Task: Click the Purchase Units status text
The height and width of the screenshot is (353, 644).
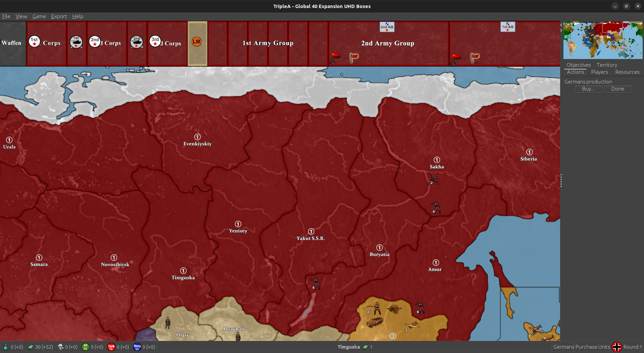Action: [x=593, y=347]
